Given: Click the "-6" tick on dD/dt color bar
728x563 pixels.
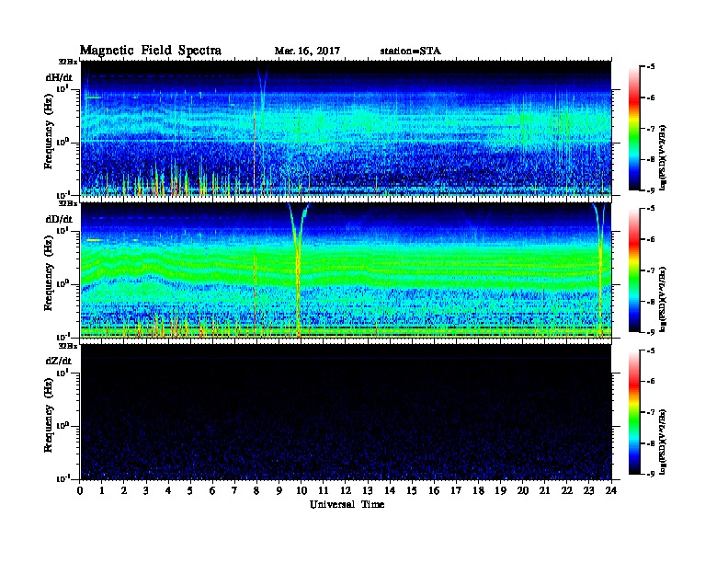Looking at the screenshot, I should pyautogui.click(x=651, y=239).
